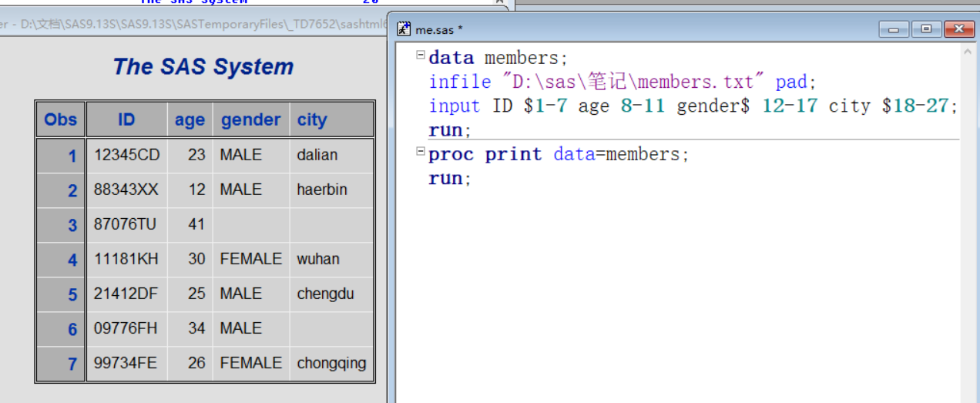
Task: Click the city column header
Action: (331, 119)
